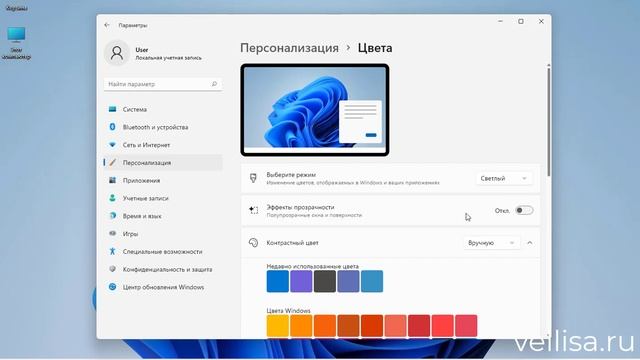Open Сеть и Интернет category
The width and height of the screenshot is (640, 360).
click(x=163, y=145)
